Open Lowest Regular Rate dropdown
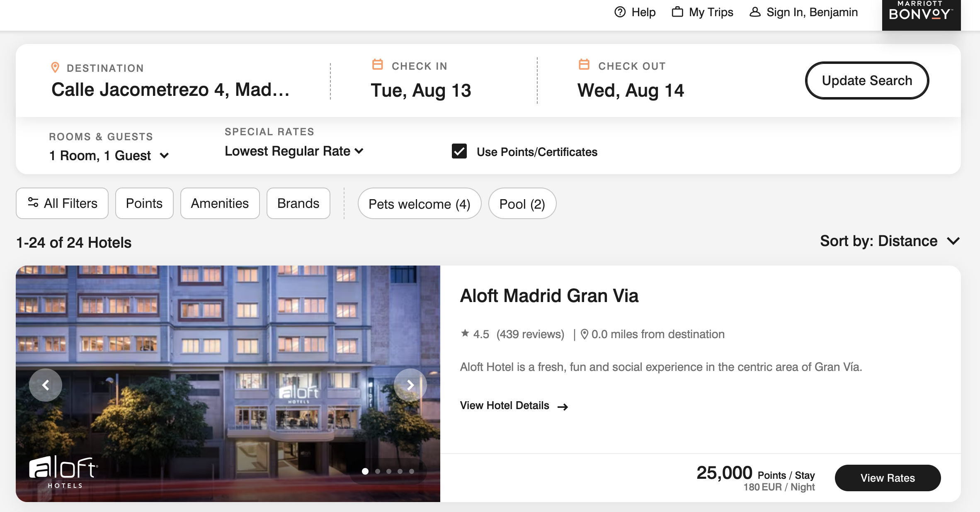The height and width of the screenshot is (512, 980). point(294,151)
